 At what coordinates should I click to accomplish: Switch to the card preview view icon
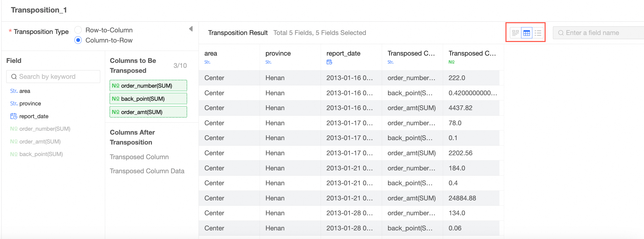[x=515, y=33]
